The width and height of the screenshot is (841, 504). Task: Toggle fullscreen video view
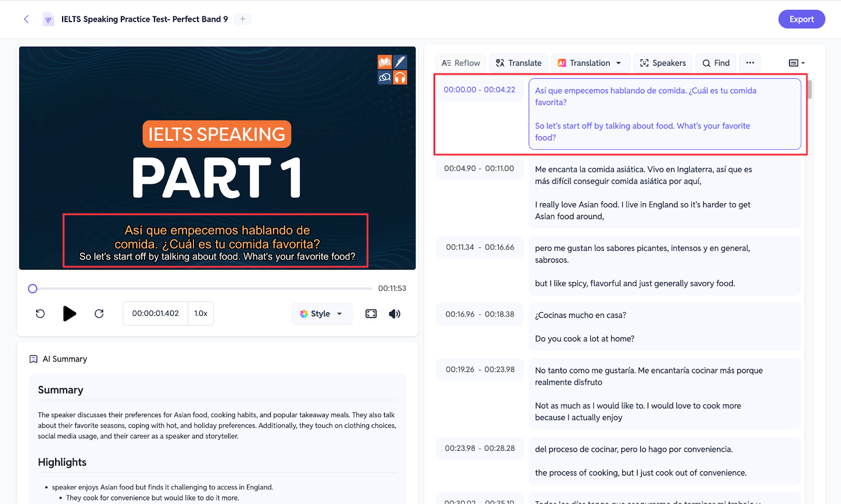tap(371, 314)
